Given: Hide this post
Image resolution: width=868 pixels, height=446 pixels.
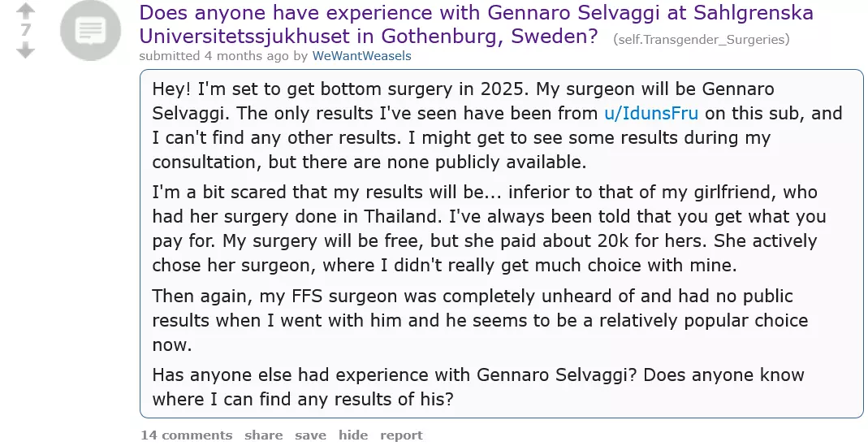Looking at the screenshot, I should pos(352,435).
